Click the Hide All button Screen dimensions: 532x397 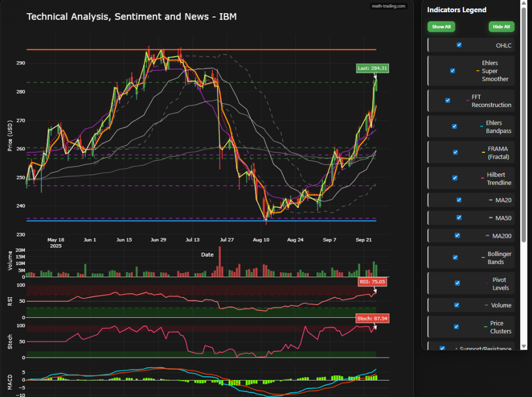click(502, 27)
